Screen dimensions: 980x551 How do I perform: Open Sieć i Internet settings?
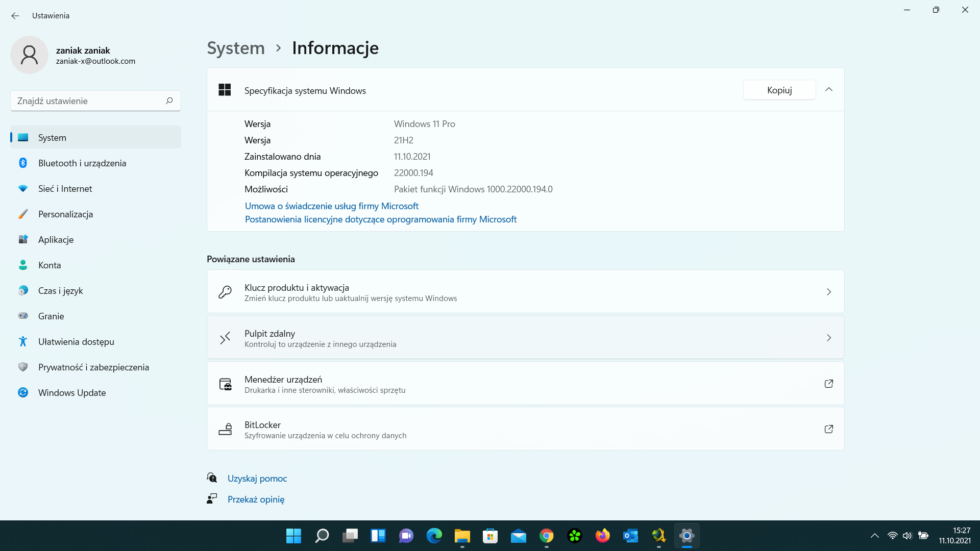click(x=95, y=188)
